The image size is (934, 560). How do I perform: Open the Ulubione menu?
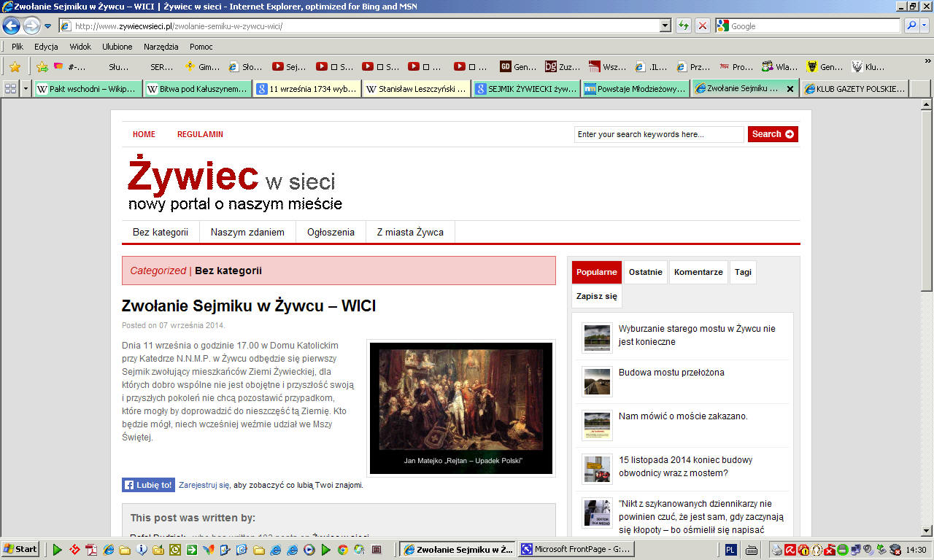(117, 47)
